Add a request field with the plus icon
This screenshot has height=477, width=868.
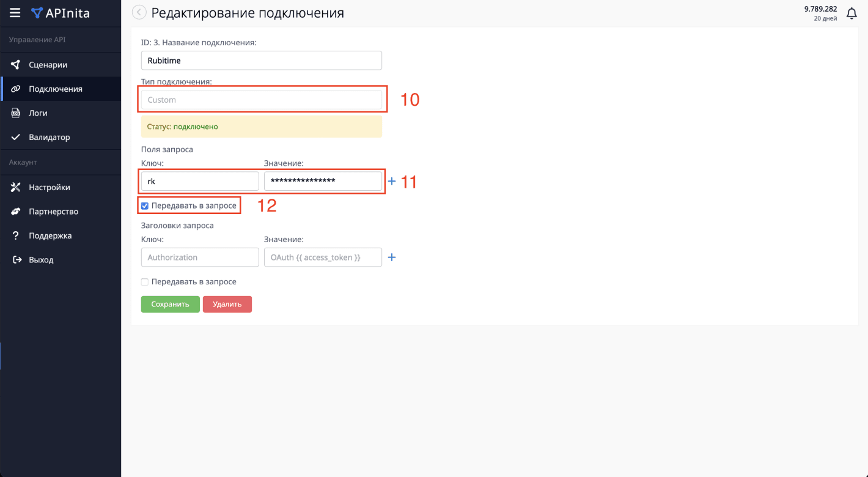click(392, 180)
